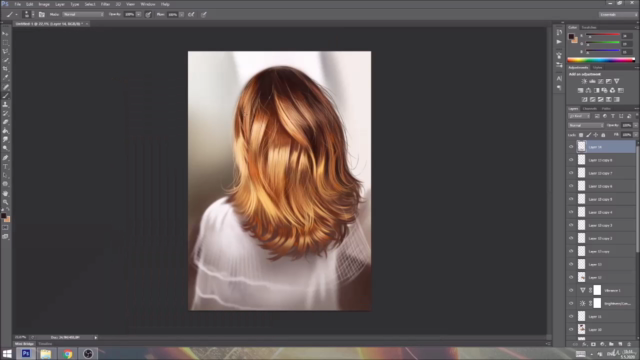640x360 pixels.
Task: Select the Crop tool
Action: (x=5, y=69)
